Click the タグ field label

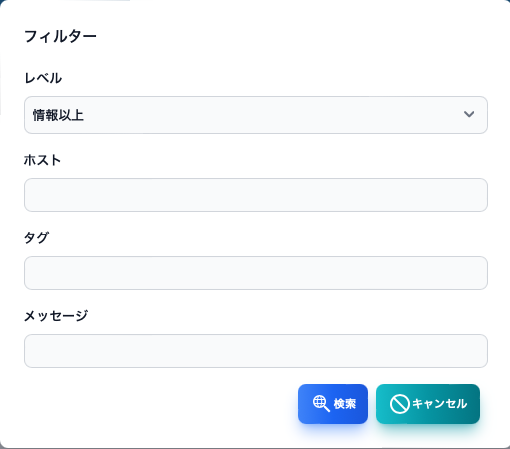[36, 238]
